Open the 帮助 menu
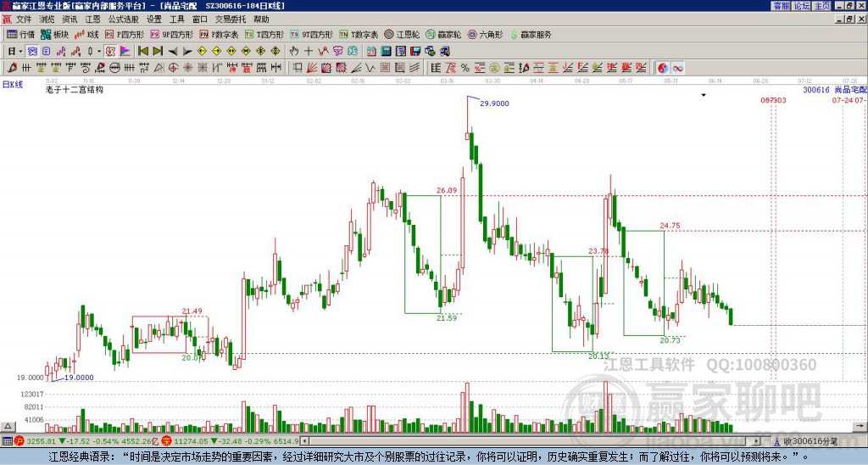The width and height of the screenshot is (868, 465). (x=261, y=20)
